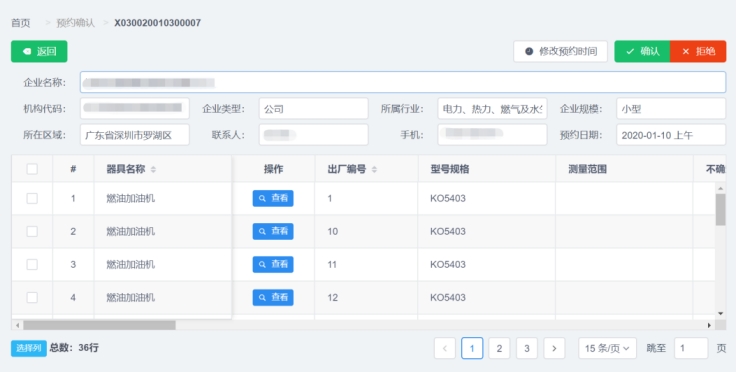
Task: Check the row 3 checkbox
Action: tap(32, 264)
